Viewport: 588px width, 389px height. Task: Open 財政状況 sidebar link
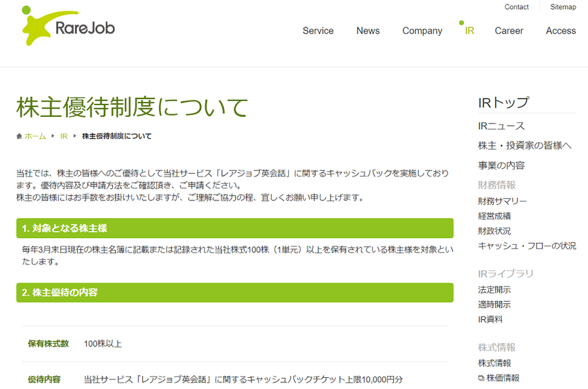point(495,231)
